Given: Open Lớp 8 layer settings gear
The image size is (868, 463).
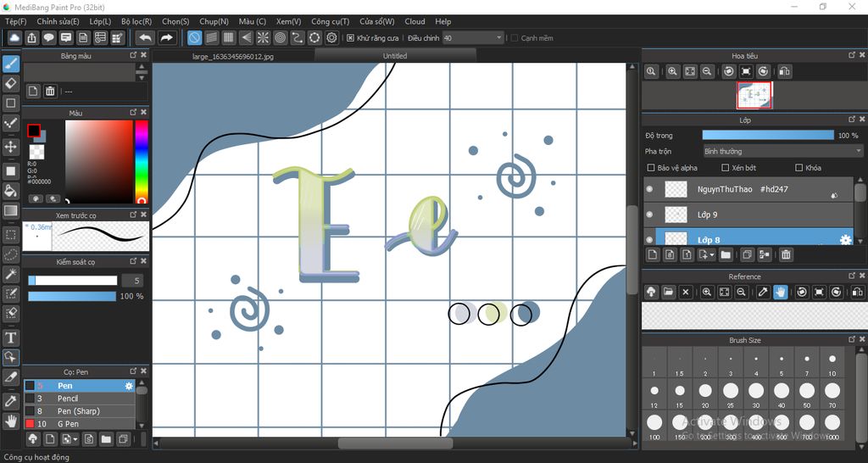Looking at the screenshot, I should (845, 240).
